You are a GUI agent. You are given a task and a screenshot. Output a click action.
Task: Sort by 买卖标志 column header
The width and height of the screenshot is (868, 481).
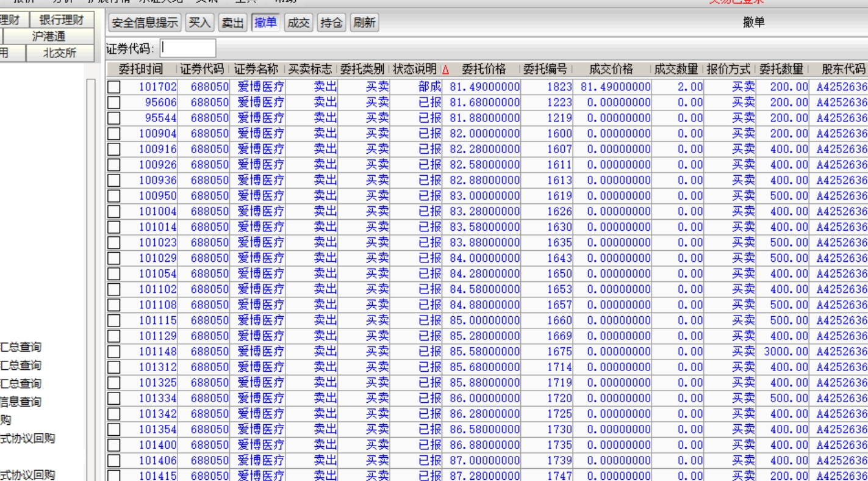click(x=310, y=70)
